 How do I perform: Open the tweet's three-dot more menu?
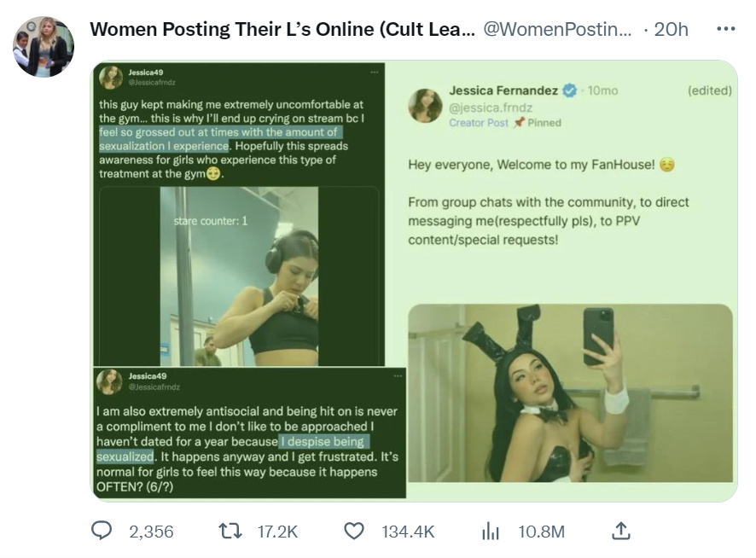tap(726, 29)
